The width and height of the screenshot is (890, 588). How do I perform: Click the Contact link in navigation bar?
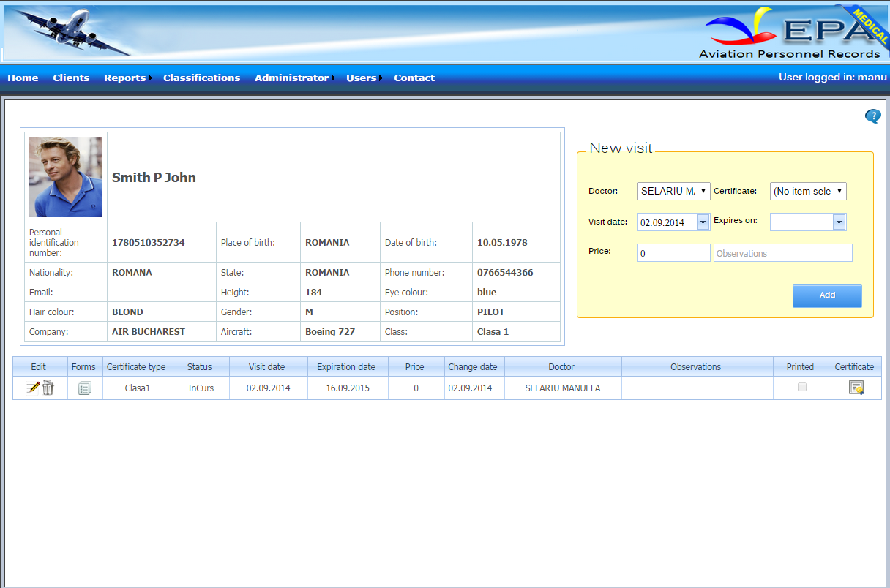coord(414,78)
